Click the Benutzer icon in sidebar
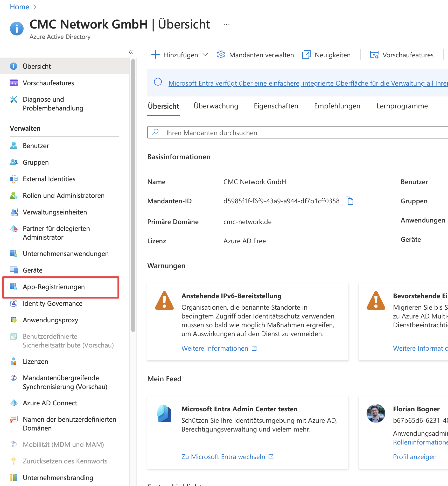 (x=13, y=146)
